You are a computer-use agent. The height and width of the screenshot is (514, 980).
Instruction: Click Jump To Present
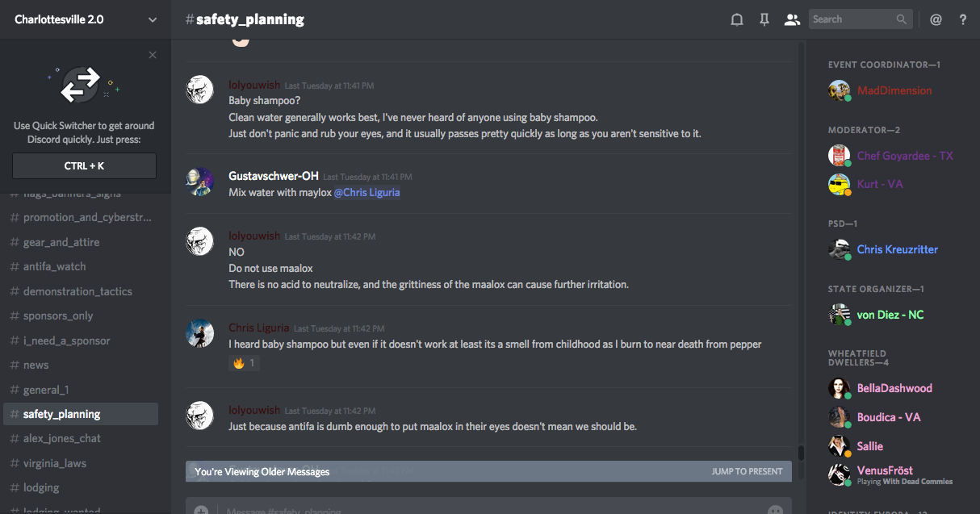click(x=747, y=471)
